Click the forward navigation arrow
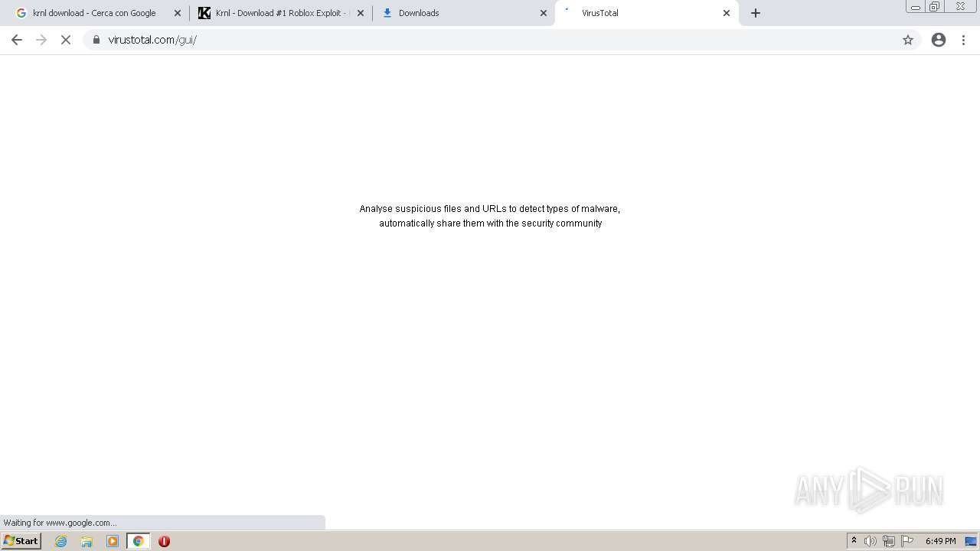The height and width of the screenshot is (551, 980). 41,40
